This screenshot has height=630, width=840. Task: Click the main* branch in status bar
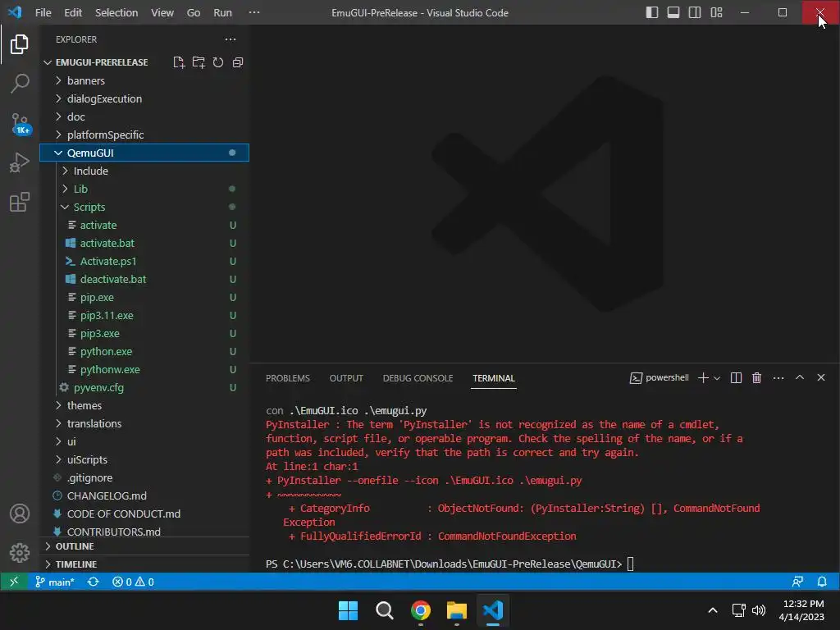pyautogui.click(x=55, y=582)
